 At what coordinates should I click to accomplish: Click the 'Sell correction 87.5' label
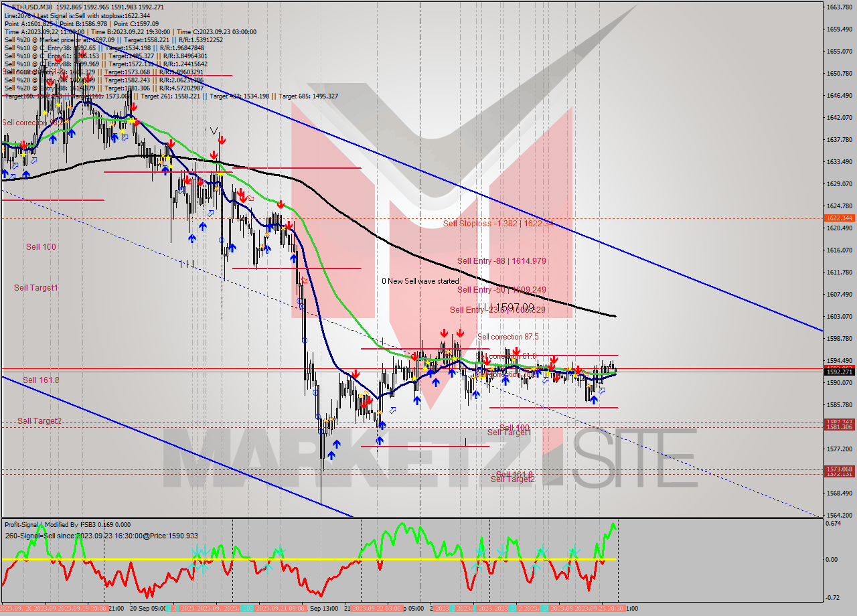click(x=508, y=337)
